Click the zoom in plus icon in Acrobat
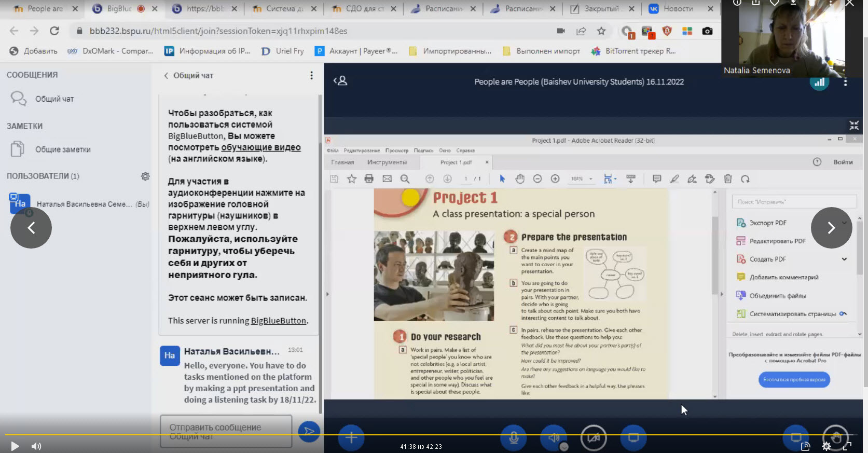Viewport: 868px width, 453px height. 555,179
